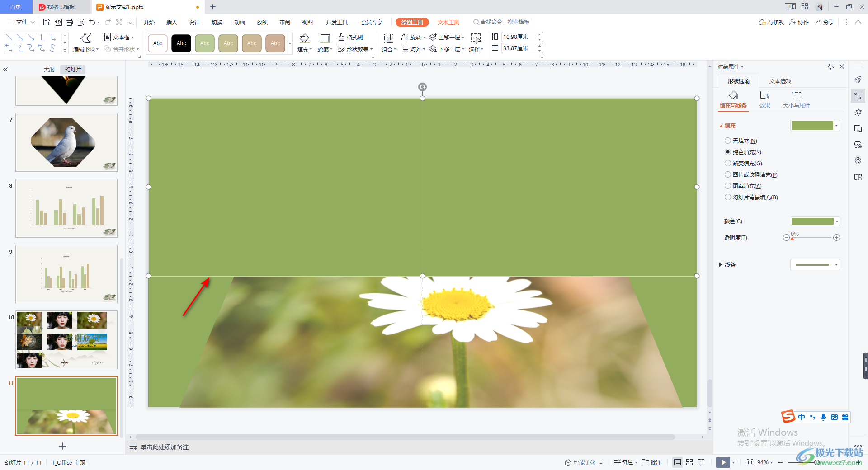
Task: Select slide 8 thumbnail
Action: pos(66,208)
